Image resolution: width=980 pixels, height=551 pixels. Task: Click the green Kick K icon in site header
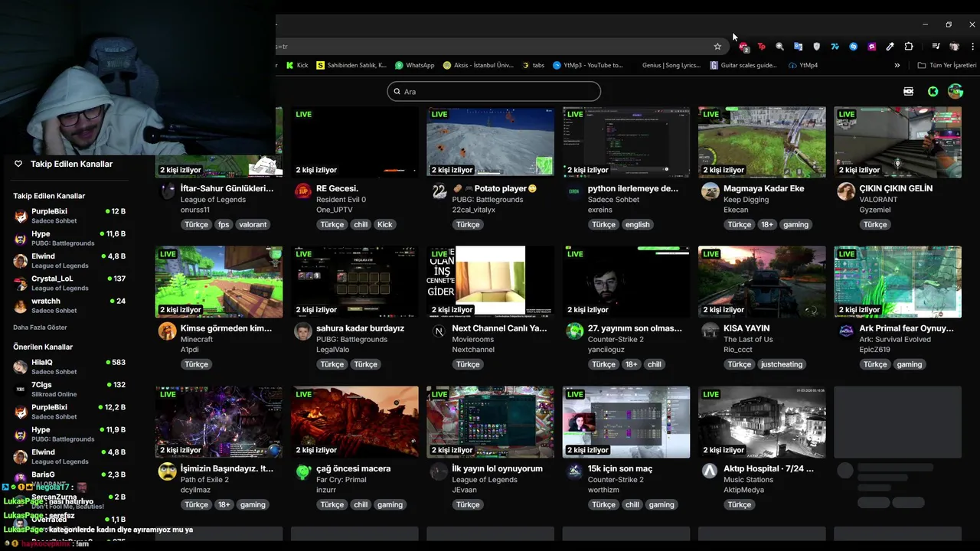click(933, 91)
